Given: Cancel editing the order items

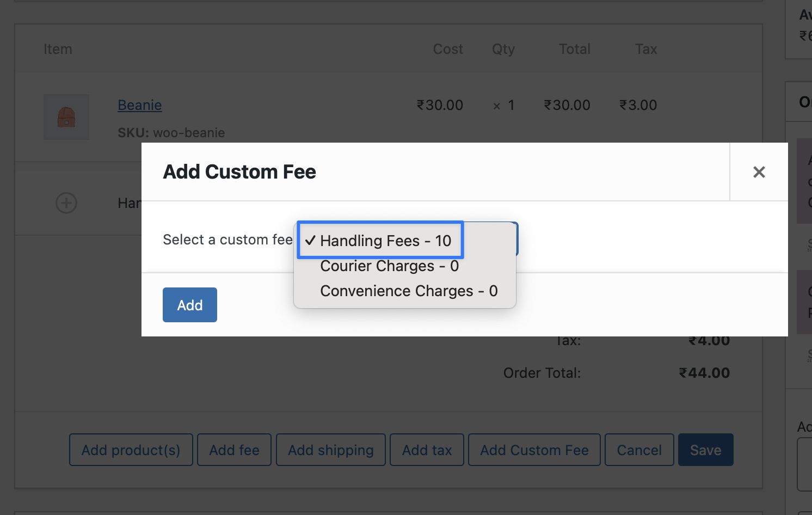Looking at the screenshot, I should 639,450.
